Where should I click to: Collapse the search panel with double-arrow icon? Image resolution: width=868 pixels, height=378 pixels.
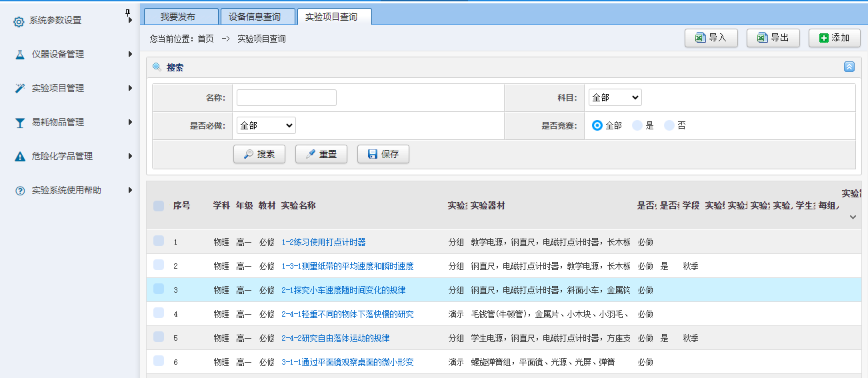(x=849, y=67)
